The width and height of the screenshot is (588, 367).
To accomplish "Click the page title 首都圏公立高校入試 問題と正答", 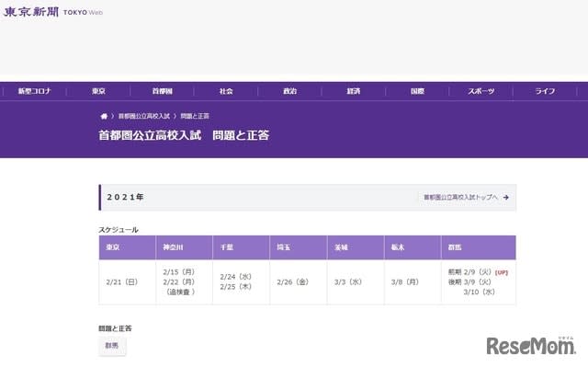I will click(184, 135).
